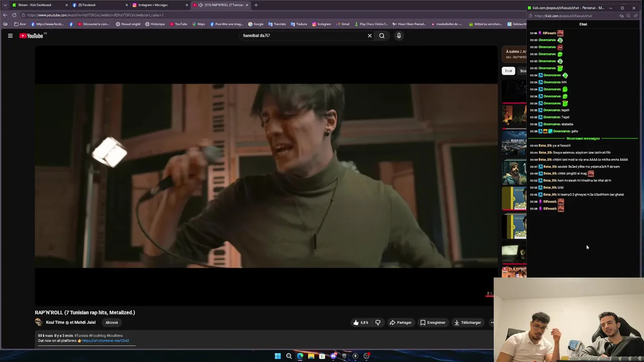Close the Facebook browser tab

(x=127, y=5)
